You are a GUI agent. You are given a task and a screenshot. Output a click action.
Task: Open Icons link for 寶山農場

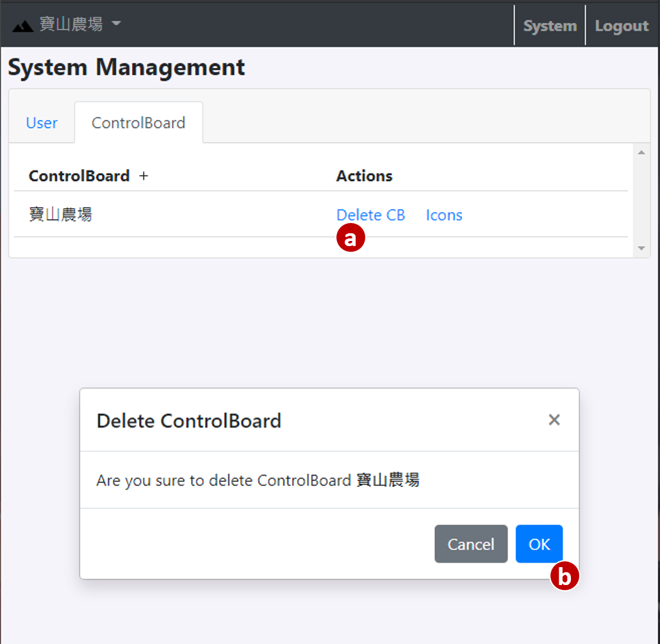(x=443, y=215)
